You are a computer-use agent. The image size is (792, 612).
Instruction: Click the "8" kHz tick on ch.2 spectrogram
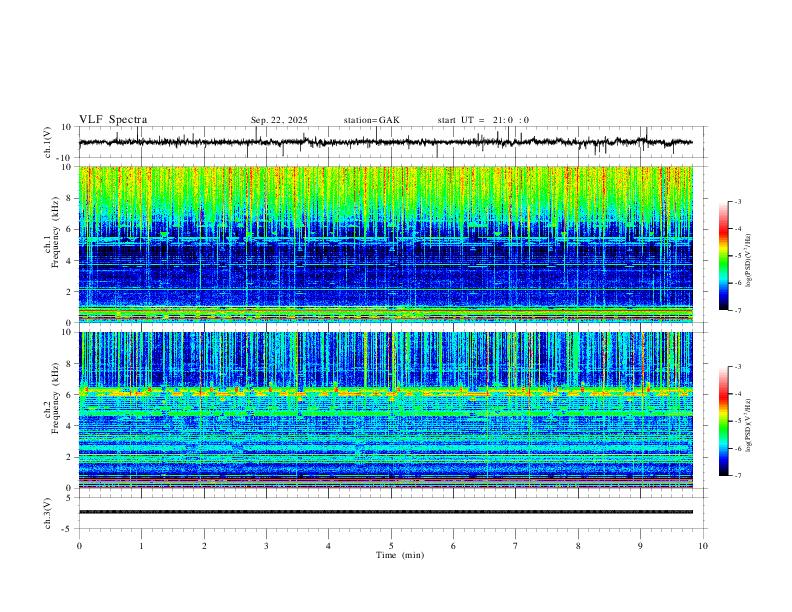(x=70, y=364)
